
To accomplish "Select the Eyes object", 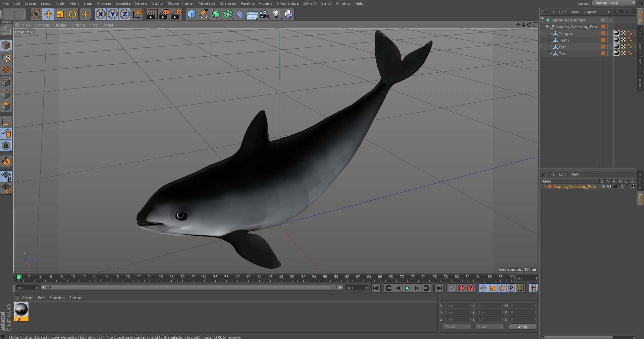I will pyautogui.click(x=562, y=47).
